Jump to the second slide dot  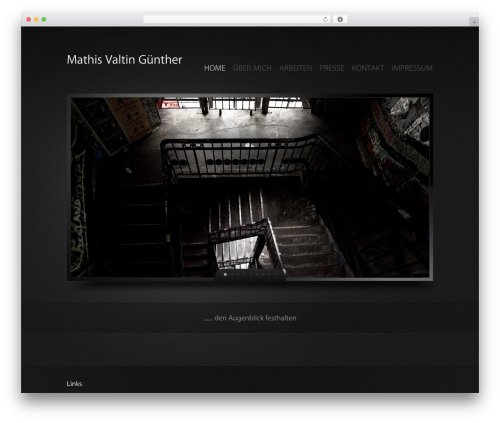tap(232, 274)
